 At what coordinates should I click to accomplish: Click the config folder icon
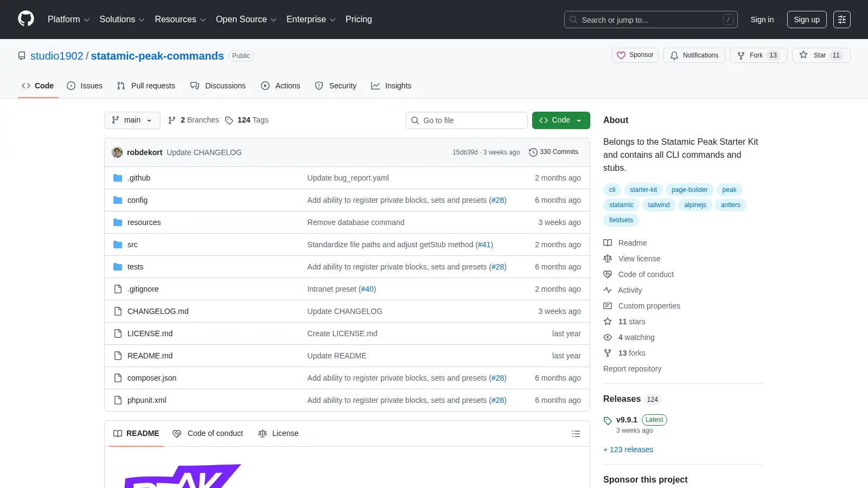[x=118, y=200]
